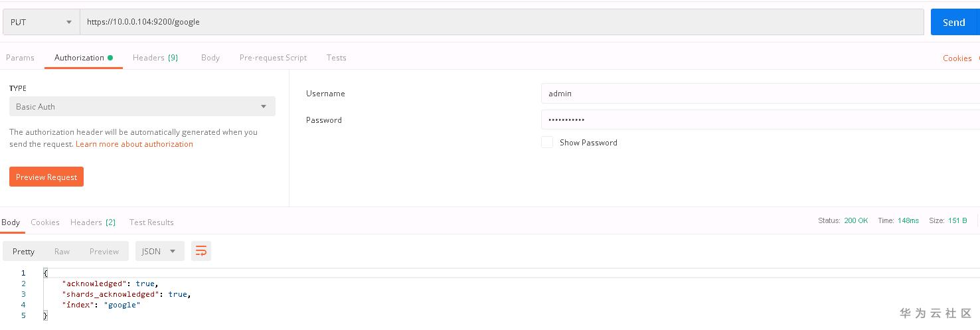The height and width of the screenshot is (330, 980).
Task: Go to the Tests tab
Action: (x=337, y=58)
